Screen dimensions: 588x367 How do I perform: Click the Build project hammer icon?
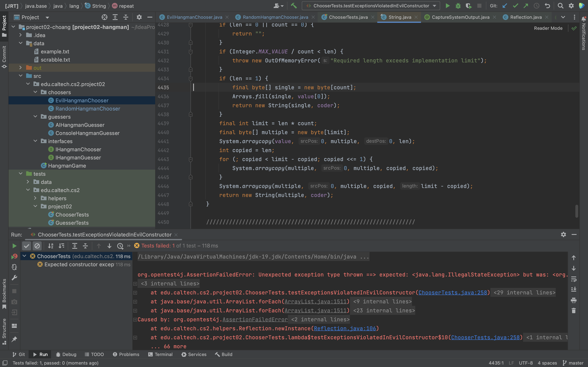point(294,6)
